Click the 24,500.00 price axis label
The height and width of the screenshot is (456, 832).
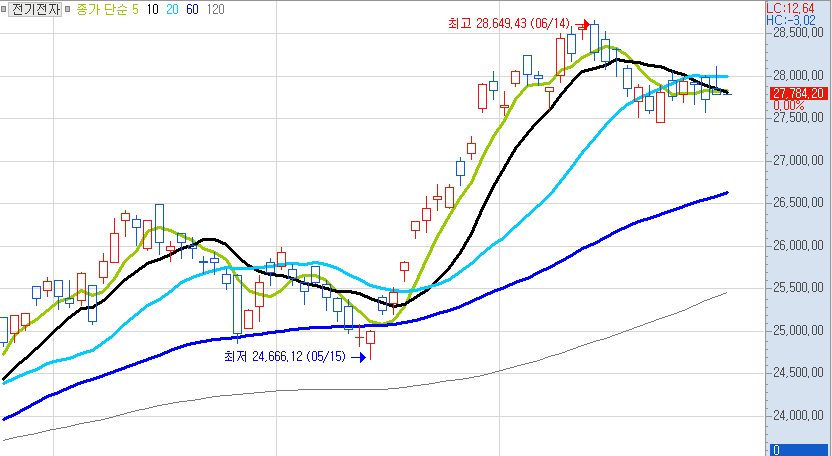799,373
